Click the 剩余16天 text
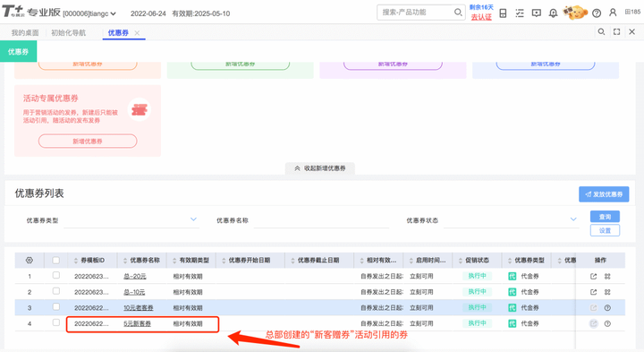 point(481,7)
